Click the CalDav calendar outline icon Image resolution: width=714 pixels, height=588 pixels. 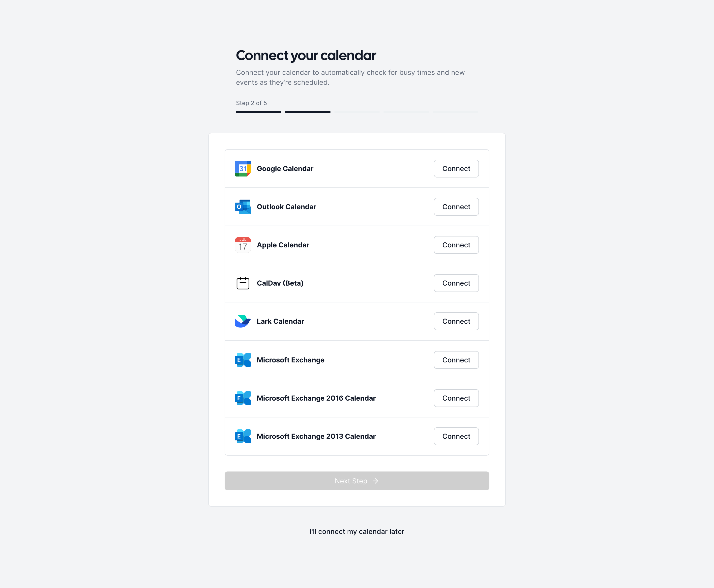tap(243, 283)
